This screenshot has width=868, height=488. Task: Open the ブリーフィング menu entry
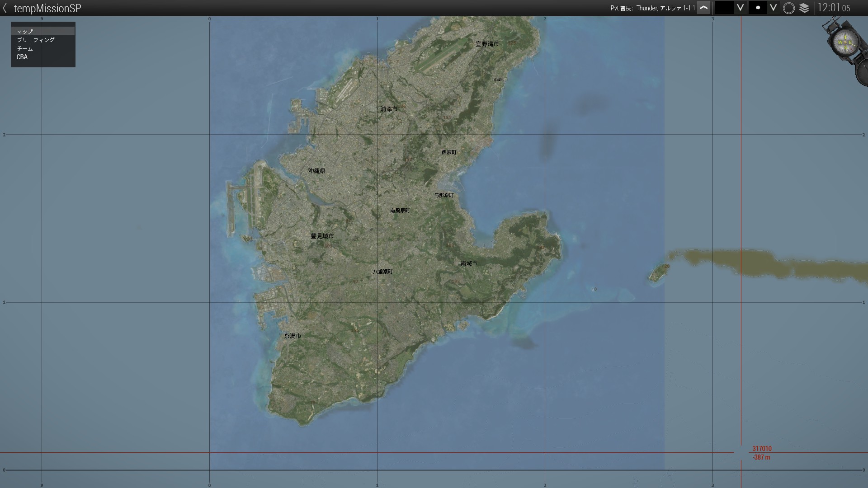point(43,40)
